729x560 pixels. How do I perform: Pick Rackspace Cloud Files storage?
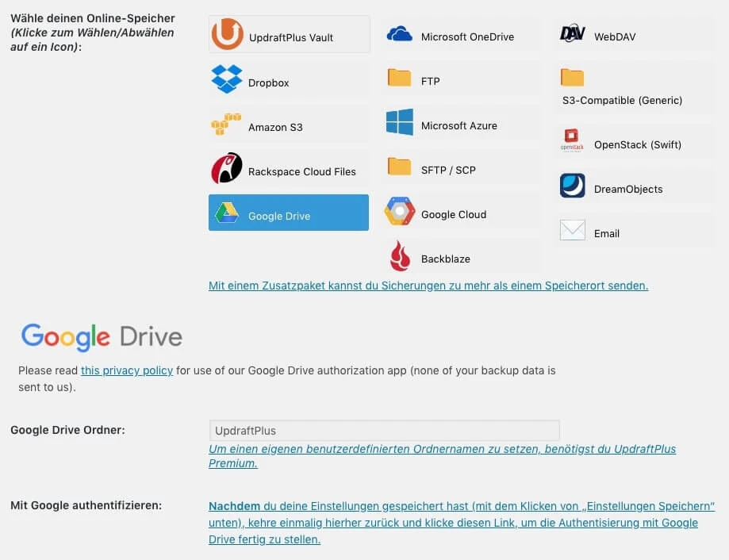[x=289, y=170]
